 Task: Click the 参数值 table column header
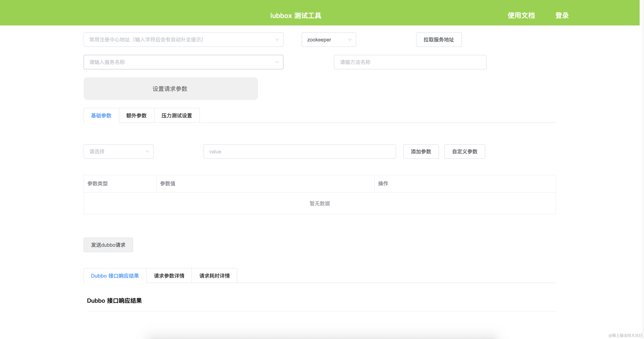[168, 184]
